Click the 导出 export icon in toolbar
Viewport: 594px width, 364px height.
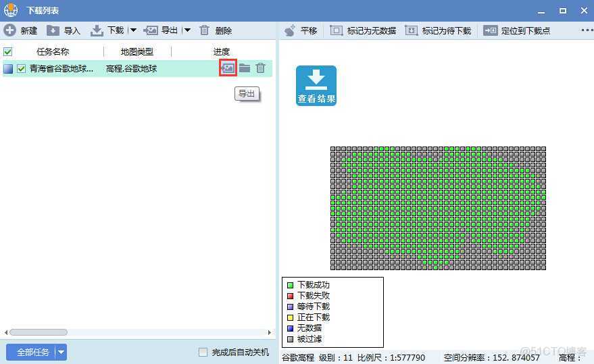click(x=151, y=30)
